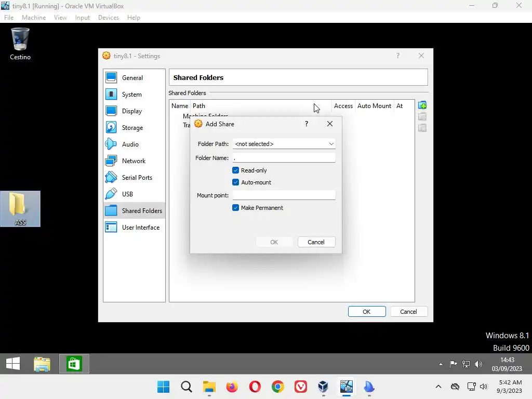The width and height of the screenshot is (532, 399).
Task: Close the Add Share dialog
Action: (330, 124)
